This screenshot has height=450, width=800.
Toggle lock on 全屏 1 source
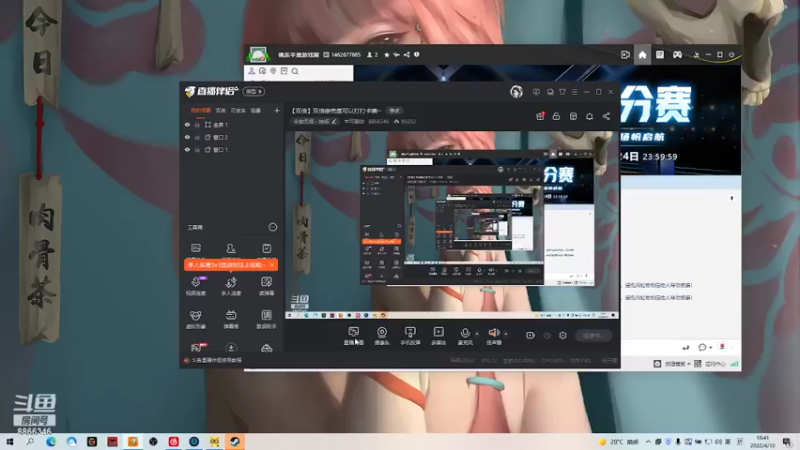pos(197,124)
